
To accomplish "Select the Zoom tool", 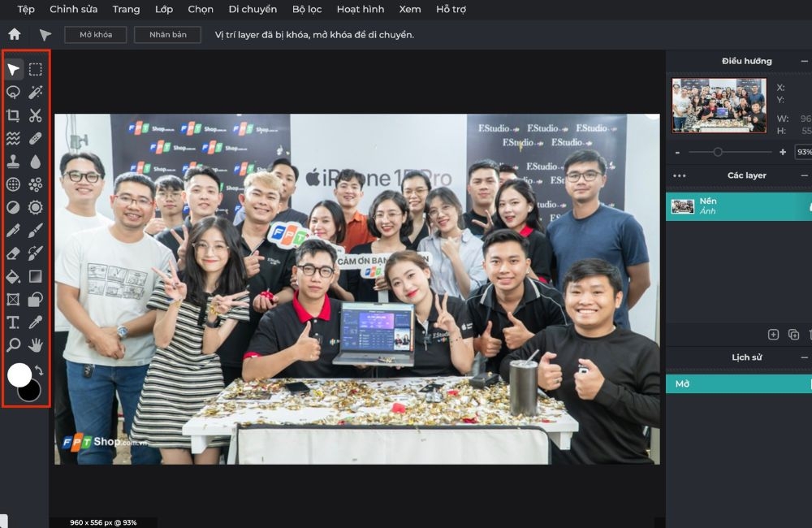I will click(15, 345).
